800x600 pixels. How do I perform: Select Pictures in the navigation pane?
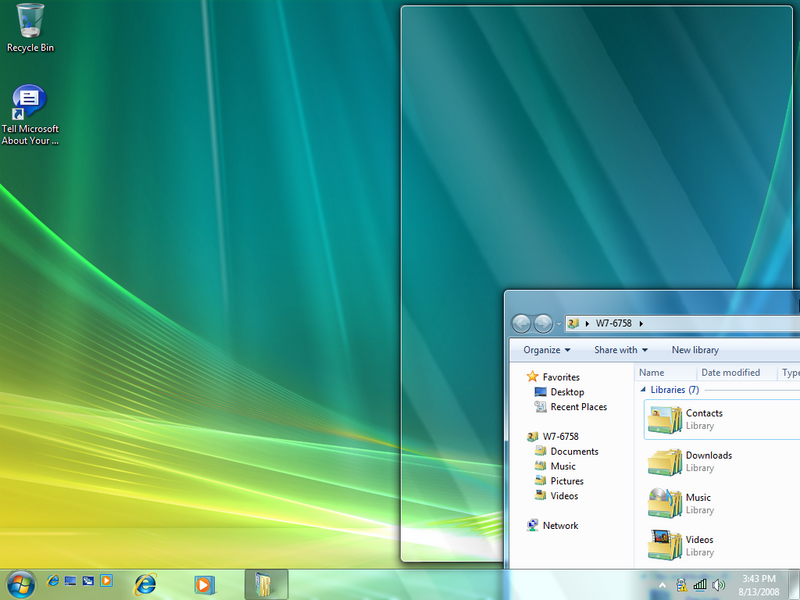(566, 481)
